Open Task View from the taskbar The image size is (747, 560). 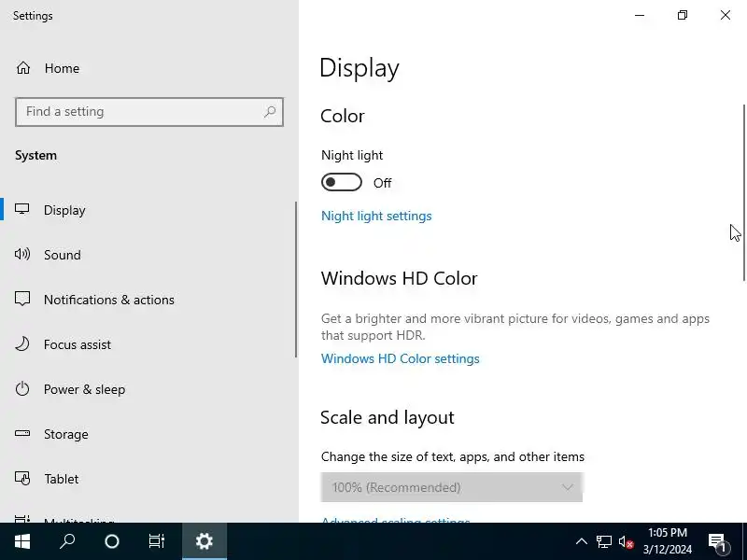tap(157, 541)
